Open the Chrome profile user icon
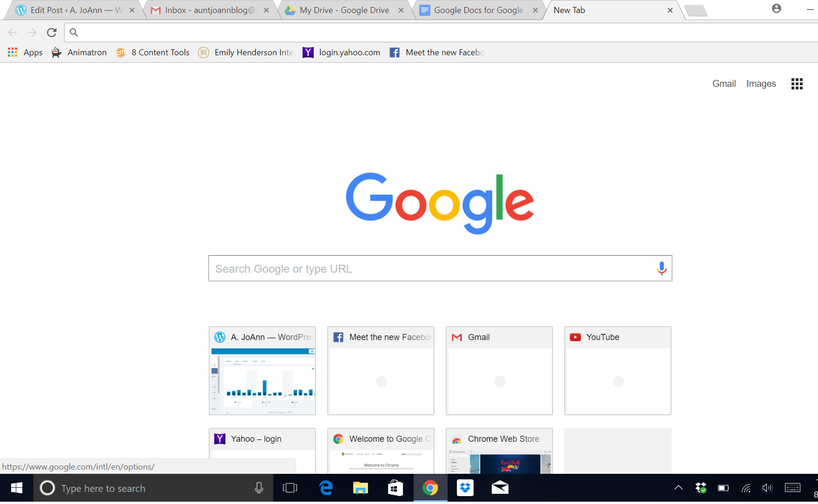This screenshot has height=504, width=818. click(x=777, y=8)
